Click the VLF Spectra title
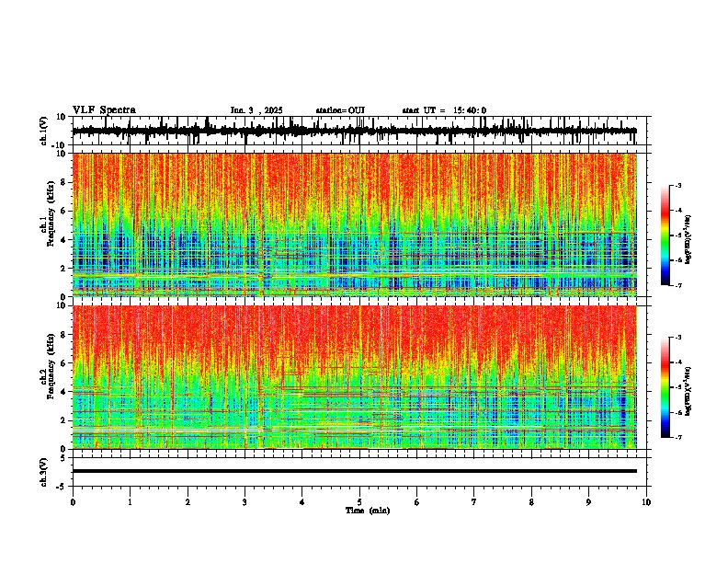This screenshot has width=728, height=563. [104, 110]
